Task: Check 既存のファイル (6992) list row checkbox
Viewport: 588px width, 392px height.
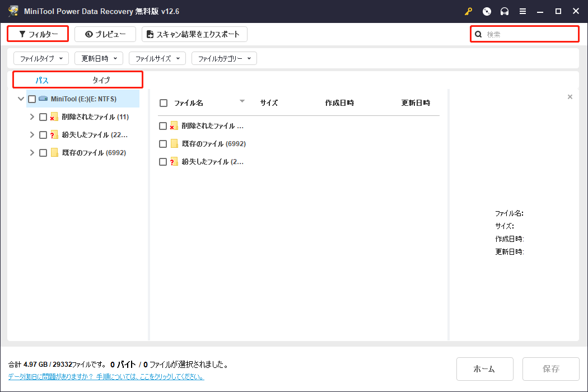Action: pos(163,144)
